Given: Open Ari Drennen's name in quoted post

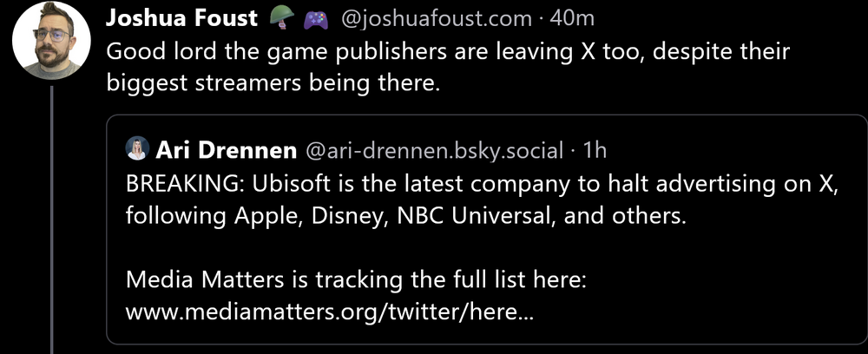Looking at the screenshot, I should click(x=227, y=149).
